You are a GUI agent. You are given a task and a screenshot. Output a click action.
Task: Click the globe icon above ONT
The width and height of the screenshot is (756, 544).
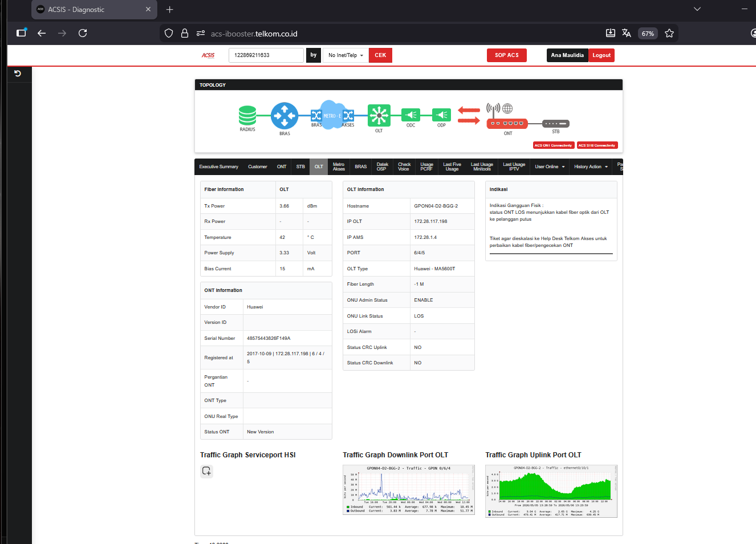tap(507, 108)
